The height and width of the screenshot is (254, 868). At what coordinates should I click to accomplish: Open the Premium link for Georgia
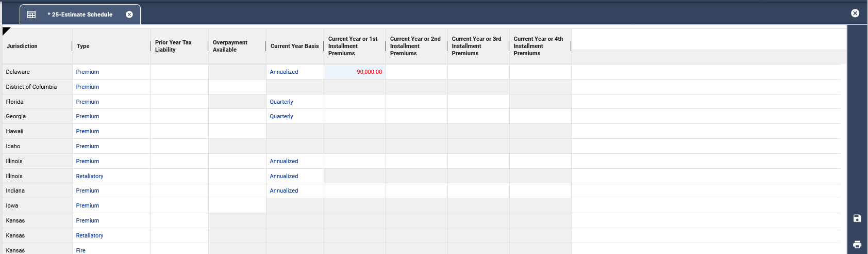point(88,116)
